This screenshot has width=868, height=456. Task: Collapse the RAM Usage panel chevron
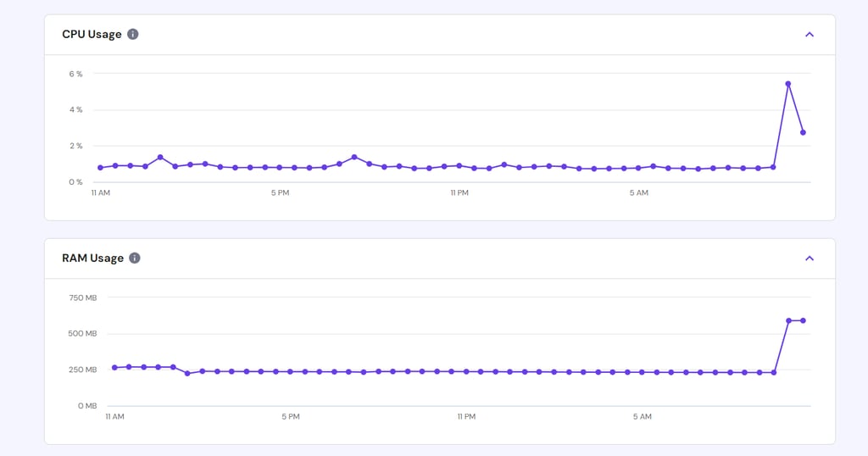(x=810, y=259)
